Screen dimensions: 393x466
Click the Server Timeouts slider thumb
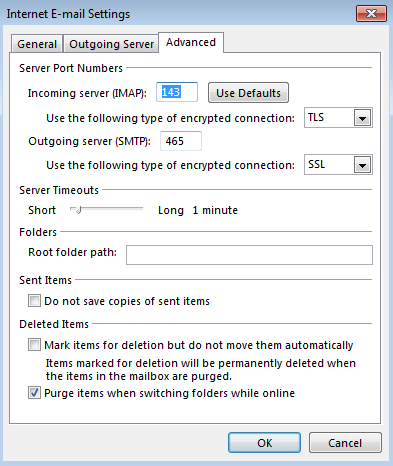click(x=78, y=210)
